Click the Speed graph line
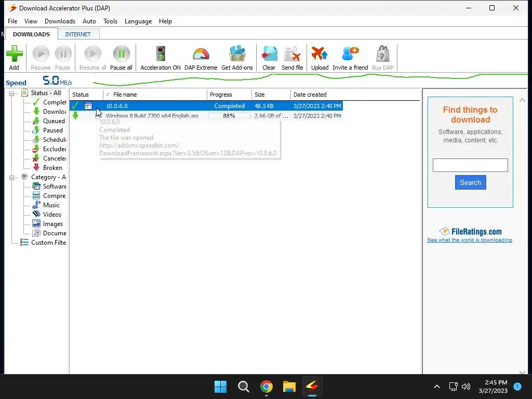The width and height of the screenshot is (532, 399). 310,79
